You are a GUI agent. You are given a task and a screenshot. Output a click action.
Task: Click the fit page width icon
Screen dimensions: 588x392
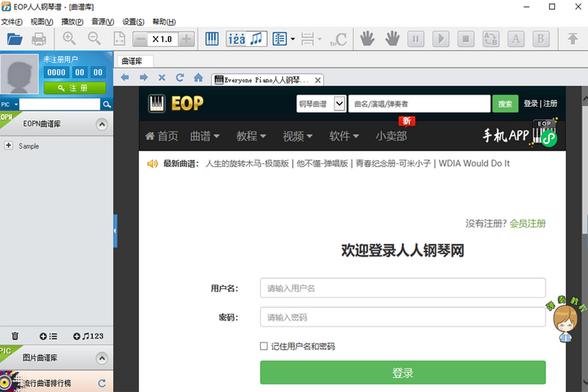pyautogui.click(x=119, y=39)
